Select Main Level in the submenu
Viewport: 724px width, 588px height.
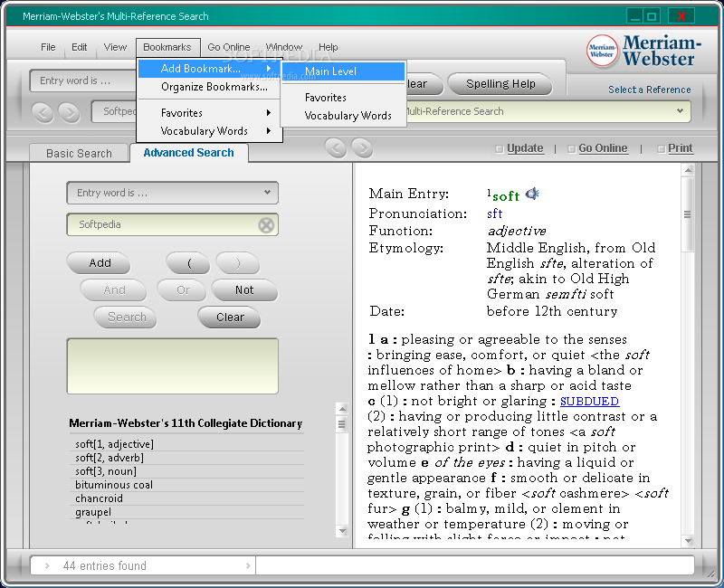point(343,71)
